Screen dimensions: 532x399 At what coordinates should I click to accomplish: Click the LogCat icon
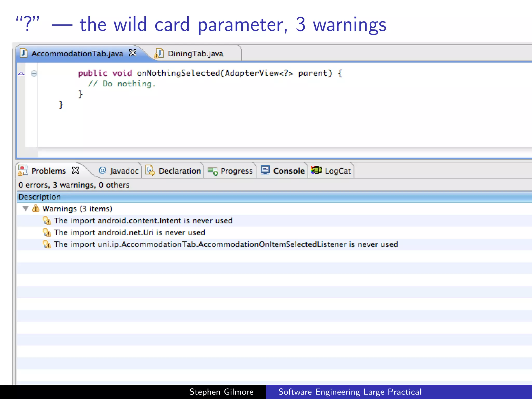316,170
